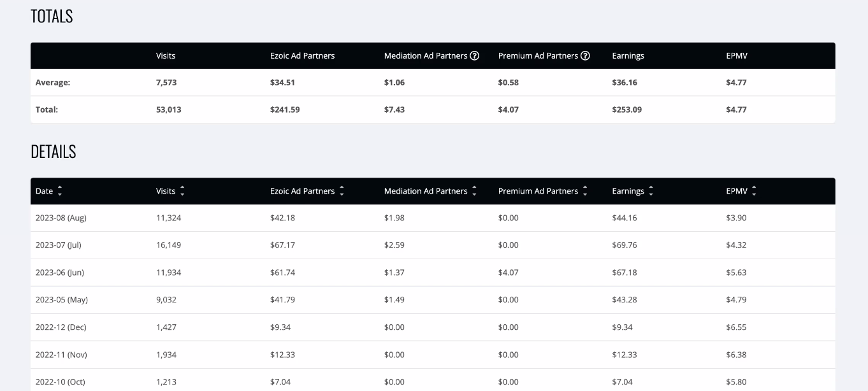
Task: Select average mediation value $1.06
Action: [394, 83]
